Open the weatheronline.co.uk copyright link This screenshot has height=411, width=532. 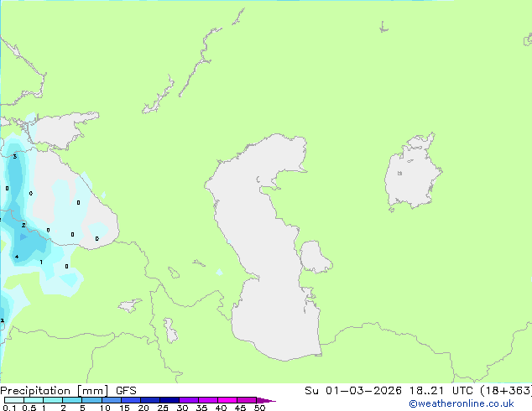461,403
